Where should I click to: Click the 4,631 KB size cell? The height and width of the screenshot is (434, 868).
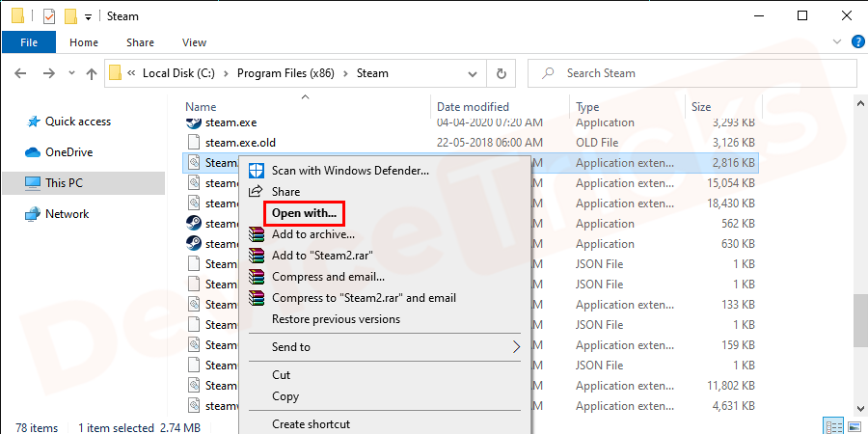pos(733,406)
